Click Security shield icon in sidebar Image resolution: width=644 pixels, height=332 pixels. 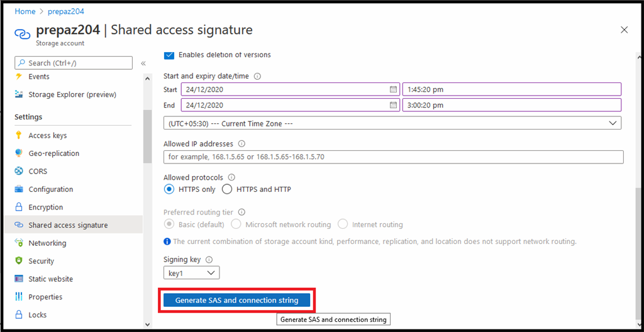point(18,261)
